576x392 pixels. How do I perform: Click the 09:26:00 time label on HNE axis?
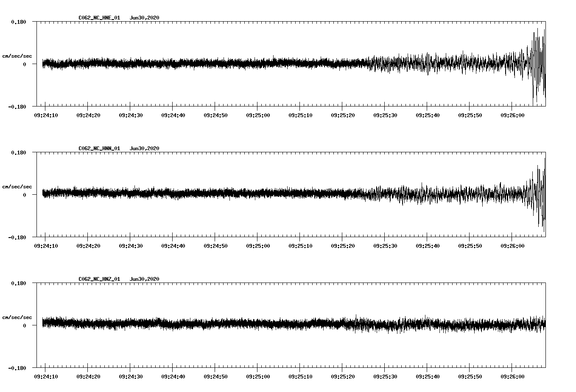(x=512, y=115)
